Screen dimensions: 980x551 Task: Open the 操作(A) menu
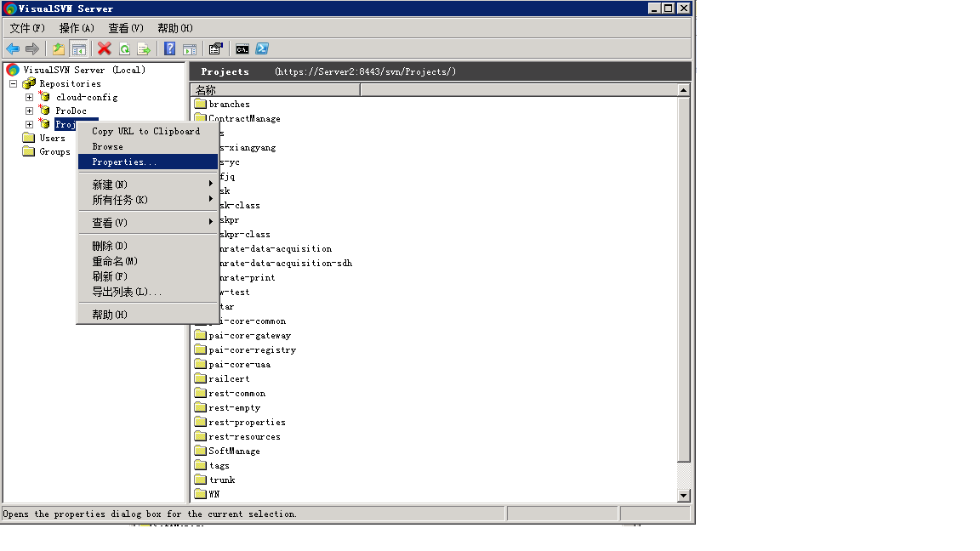[x=77, y=28]
